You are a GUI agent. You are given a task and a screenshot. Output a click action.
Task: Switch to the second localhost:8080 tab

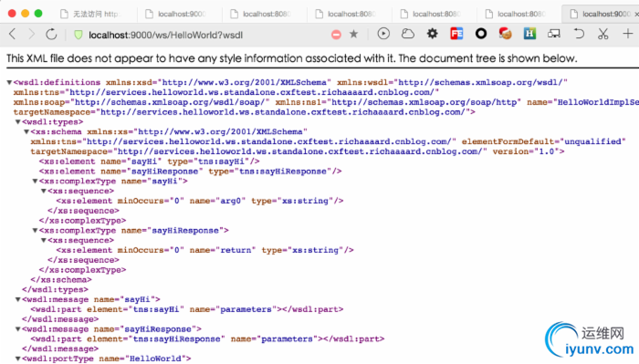[350, 14]
